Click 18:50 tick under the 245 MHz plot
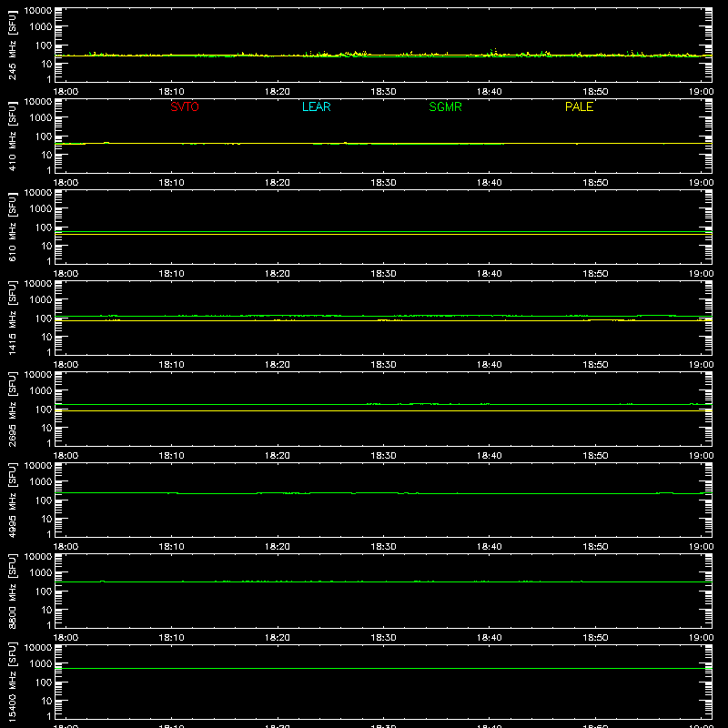The width and height of the screenshot is (728, 728). point(595,92)
